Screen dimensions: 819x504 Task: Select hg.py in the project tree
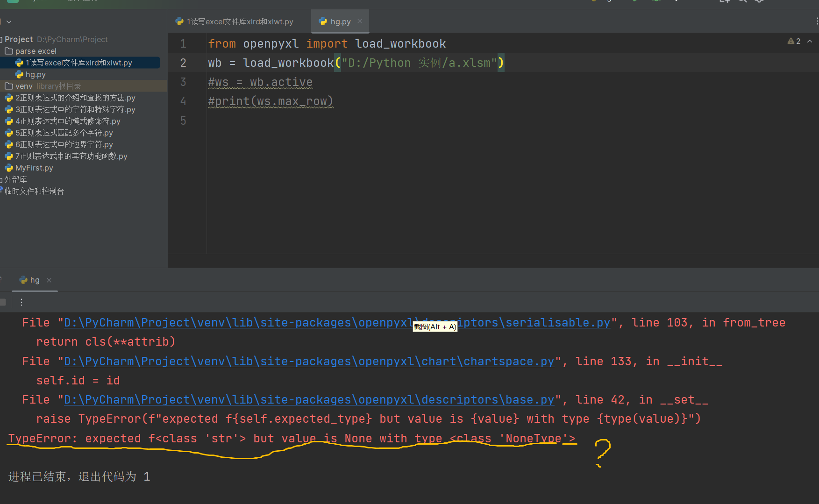pyautogui.click(x=36, y=74)
